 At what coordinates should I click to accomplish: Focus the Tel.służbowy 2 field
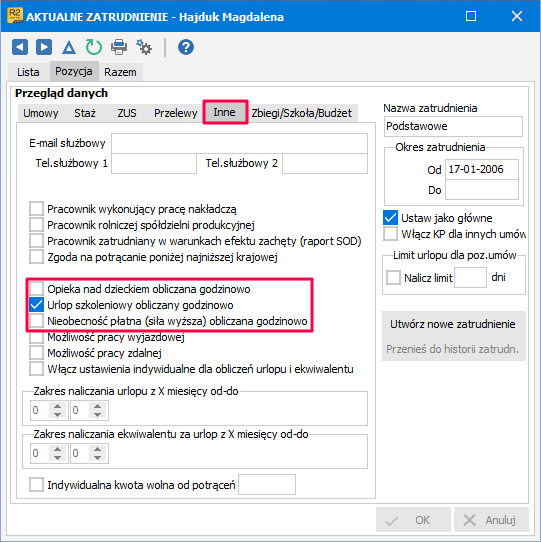[x=325, y=163]
